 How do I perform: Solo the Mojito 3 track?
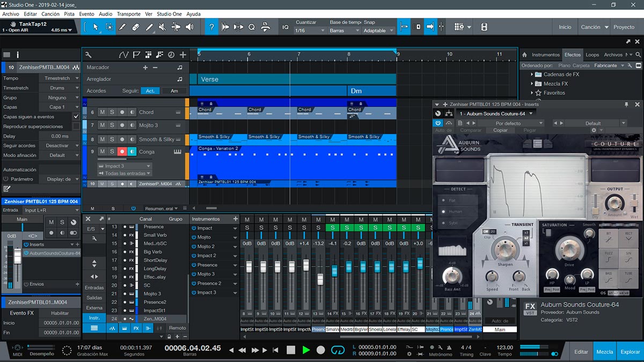[x=112, y=125]
